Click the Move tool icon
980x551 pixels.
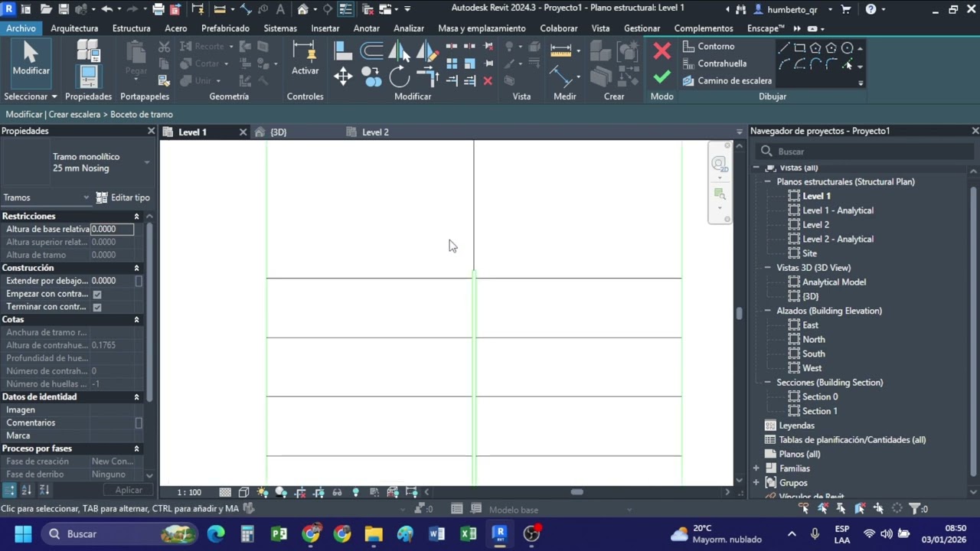click(343, 77)
